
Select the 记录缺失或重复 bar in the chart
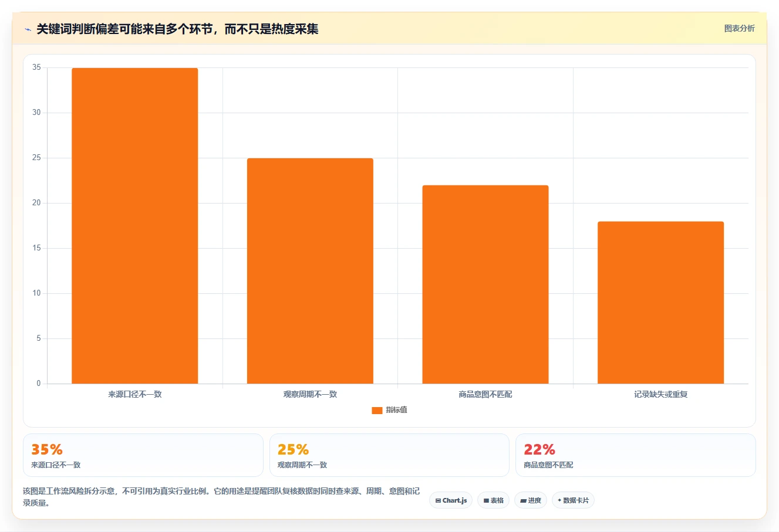660,303
